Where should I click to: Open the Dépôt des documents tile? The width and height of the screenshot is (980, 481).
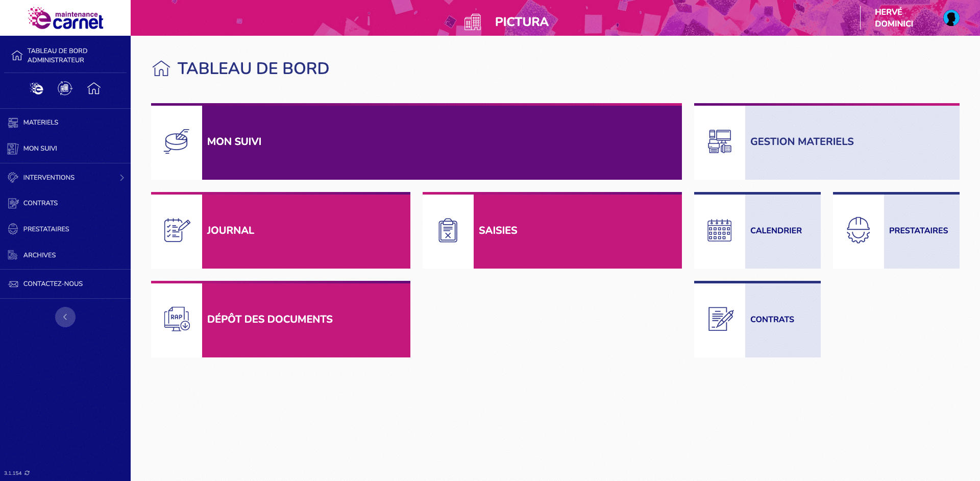[x=281, y=319]
